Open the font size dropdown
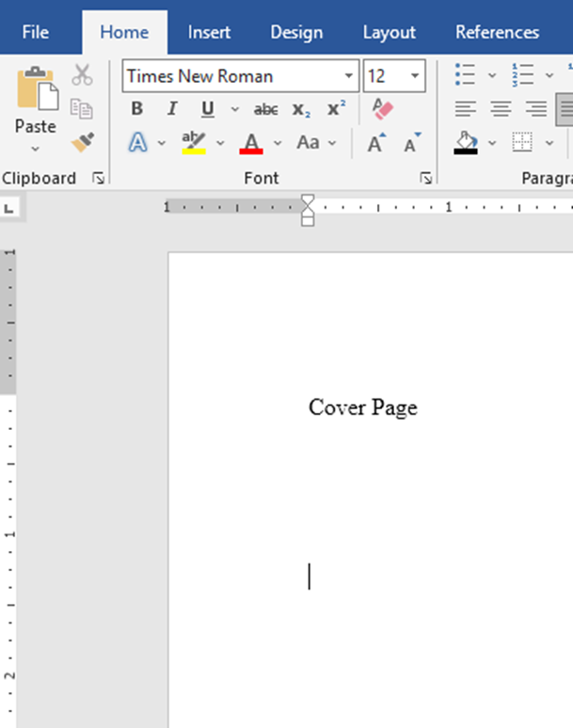Image resolution: width=573 pixels, height=728 pixels. pyautogui.click(x=415, y=75)
